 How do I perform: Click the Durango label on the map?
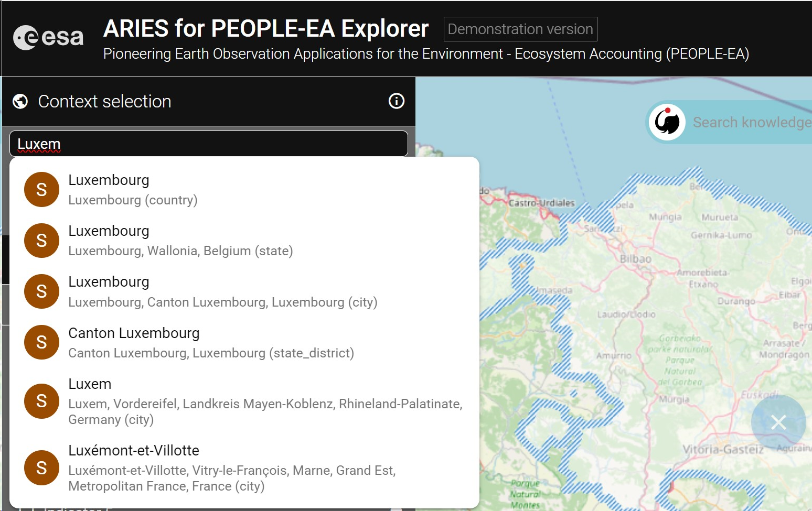[x=736, y=301]
